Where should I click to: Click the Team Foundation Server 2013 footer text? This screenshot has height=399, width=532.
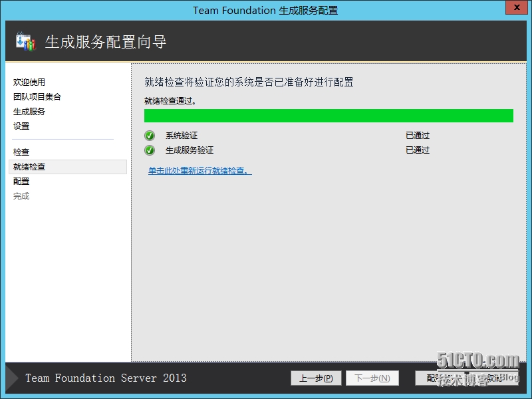(106, 378)
